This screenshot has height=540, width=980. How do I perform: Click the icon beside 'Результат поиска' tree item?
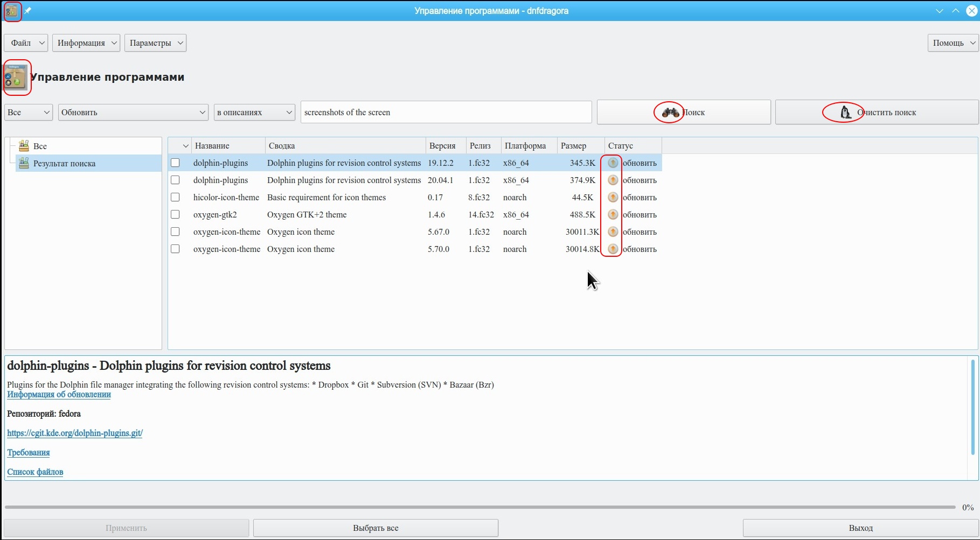click(x=24, y=163)
